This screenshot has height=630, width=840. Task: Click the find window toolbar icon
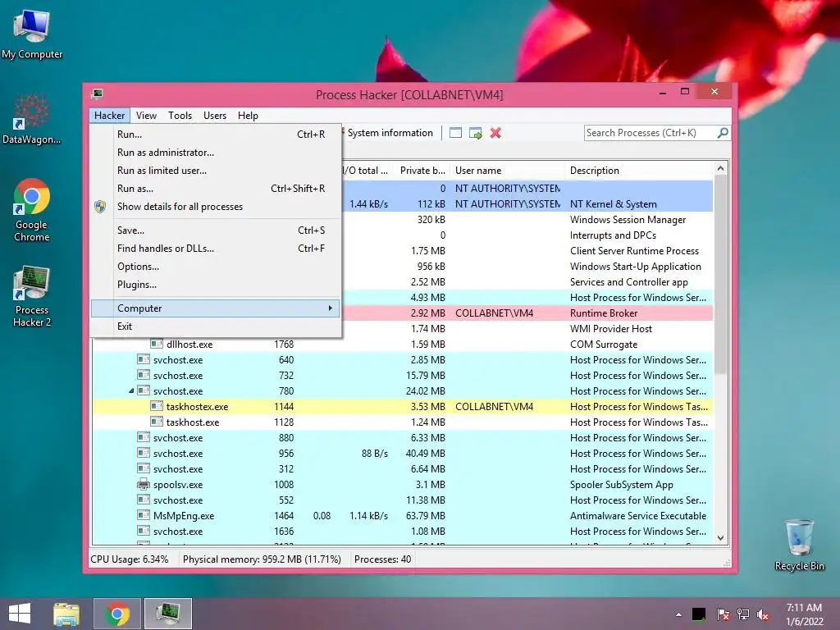coord(455,133)
